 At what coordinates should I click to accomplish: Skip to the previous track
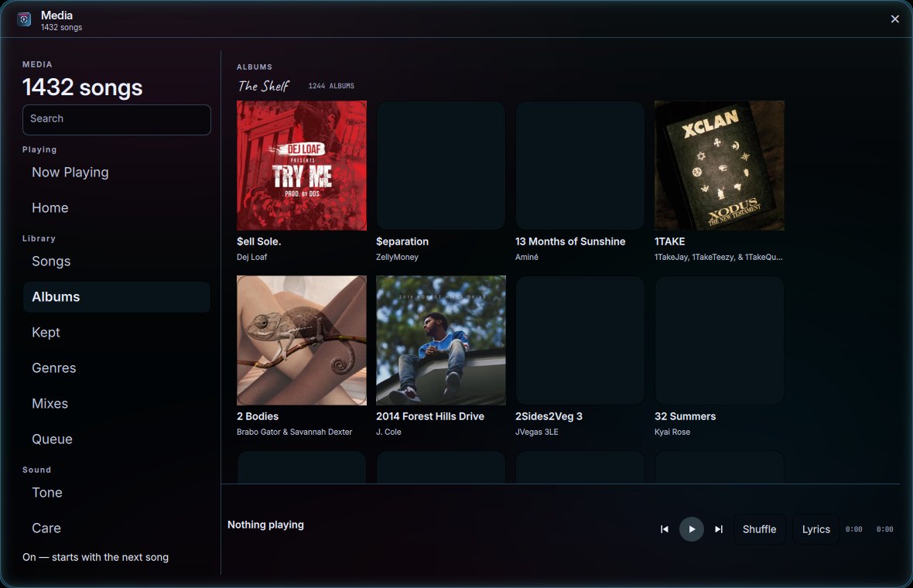(x=665, y=529)
